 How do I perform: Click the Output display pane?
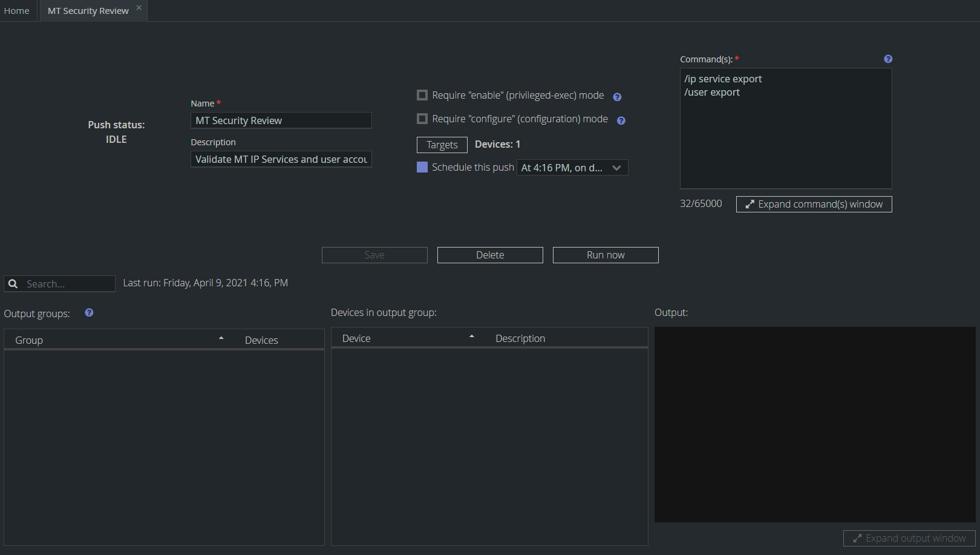coord(815,424)
